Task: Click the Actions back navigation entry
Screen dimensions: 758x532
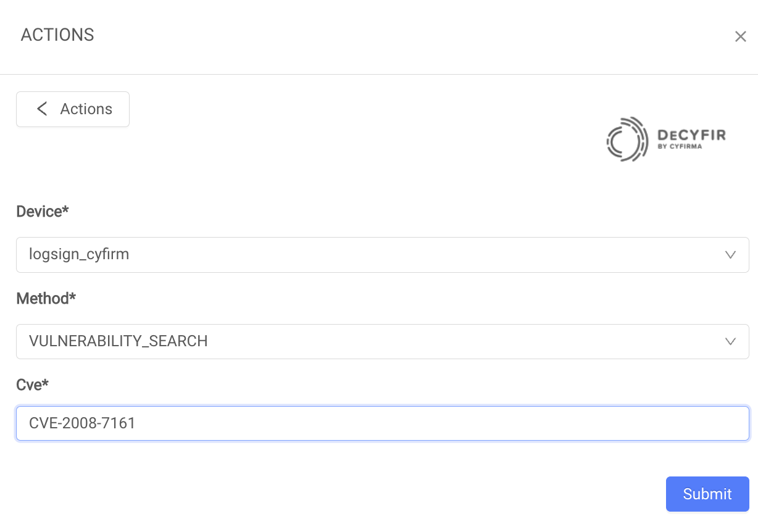Action: [72, 109]
